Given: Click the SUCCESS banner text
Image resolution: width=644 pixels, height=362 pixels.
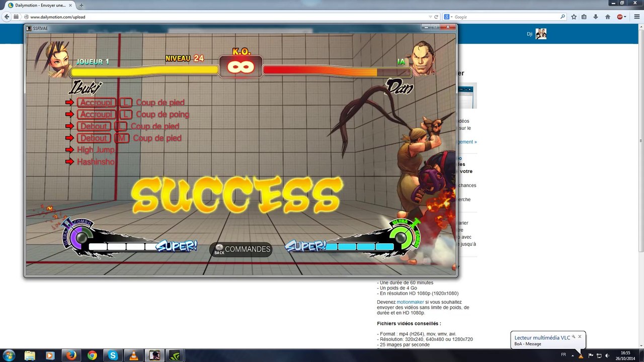Looking at the screenshot, I should pos(236,195).
